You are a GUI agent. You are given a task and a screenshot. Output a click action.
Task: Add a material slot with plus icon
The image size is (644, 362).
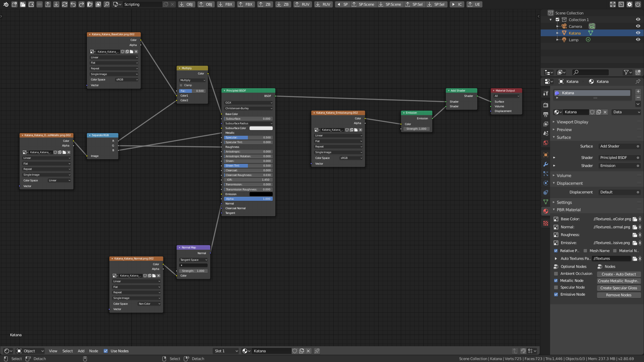638,92
